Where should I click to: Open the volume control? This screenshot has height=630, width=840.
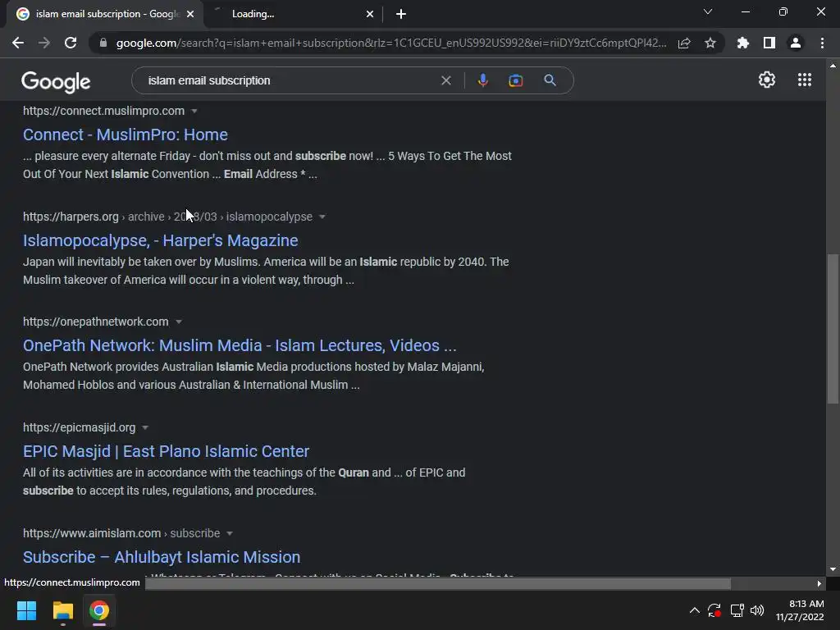(757, 610)
